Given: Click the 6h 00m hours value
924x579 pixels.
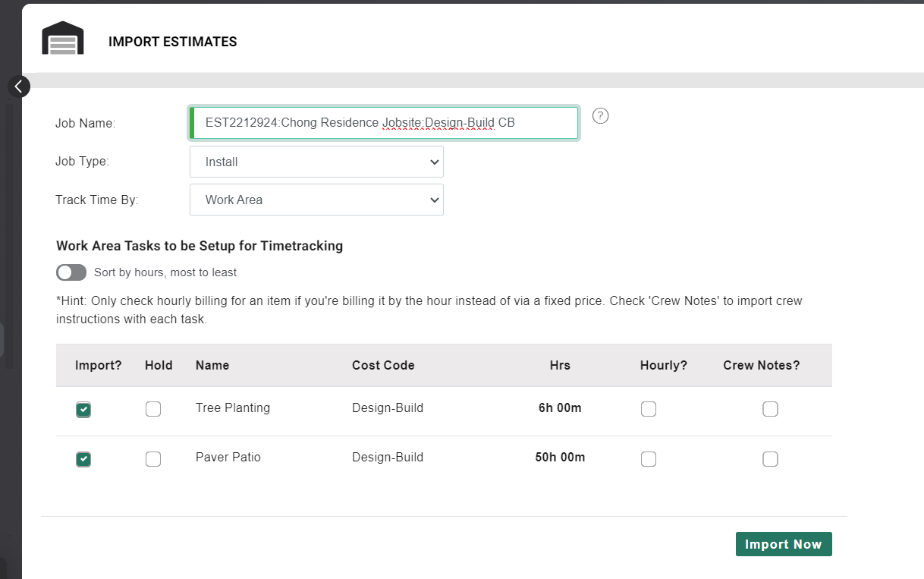Looking at the screenshot, I should [x=560, y=408].
